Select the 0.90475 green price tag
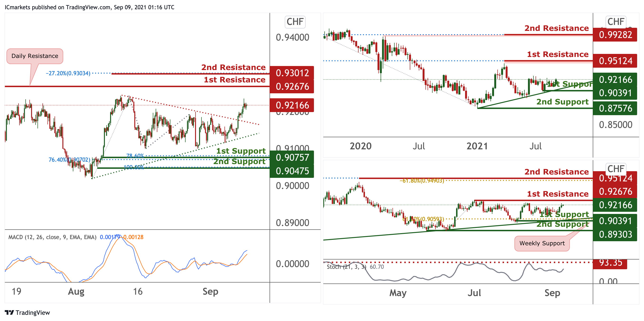Image resolution: width=644 pixels, height=321 pixels. (292, 171)
